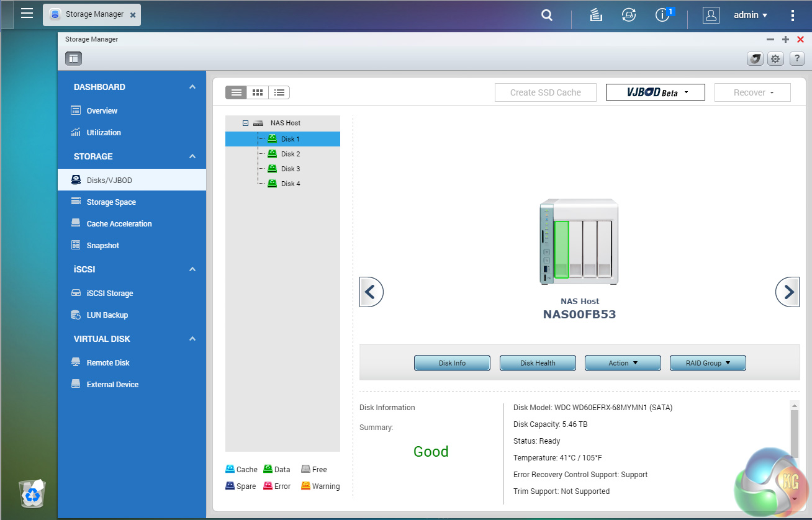
Task: Click the Disk Info button
Action: pos(452,363)
